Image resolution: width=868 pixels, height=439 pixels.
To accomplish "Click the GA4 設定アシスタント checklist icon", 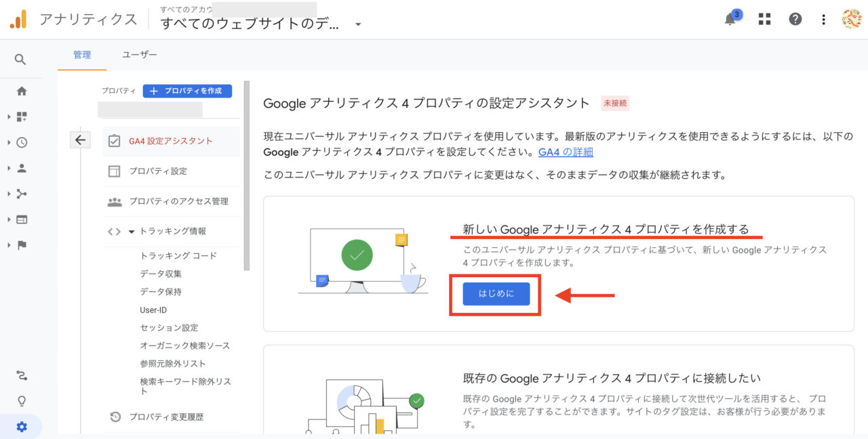I will [115, 141].
